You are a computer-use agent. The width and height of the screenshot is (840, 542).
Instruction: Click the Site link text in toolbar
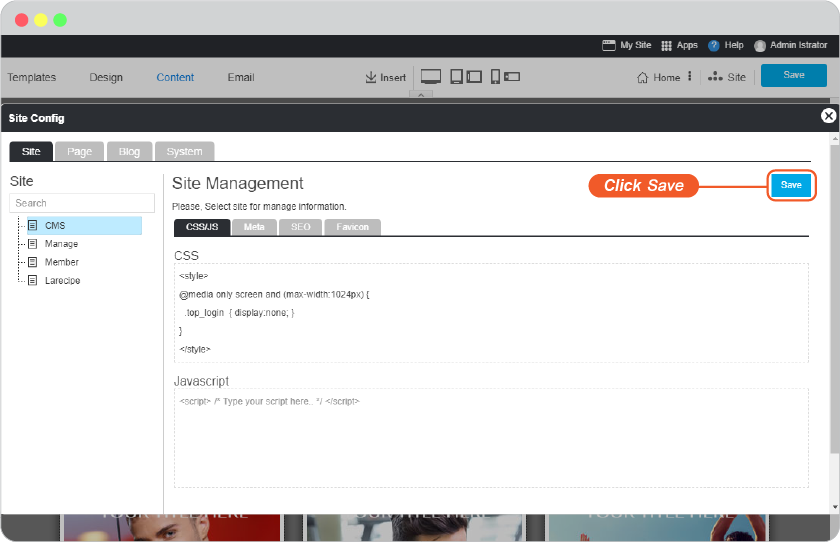(x=737, y=77)
